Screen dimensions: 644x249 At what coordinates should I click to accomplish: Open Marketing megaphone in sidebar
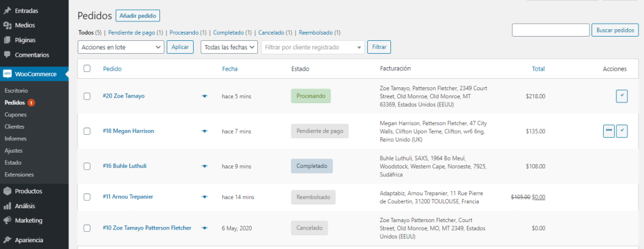coord(7,220)
